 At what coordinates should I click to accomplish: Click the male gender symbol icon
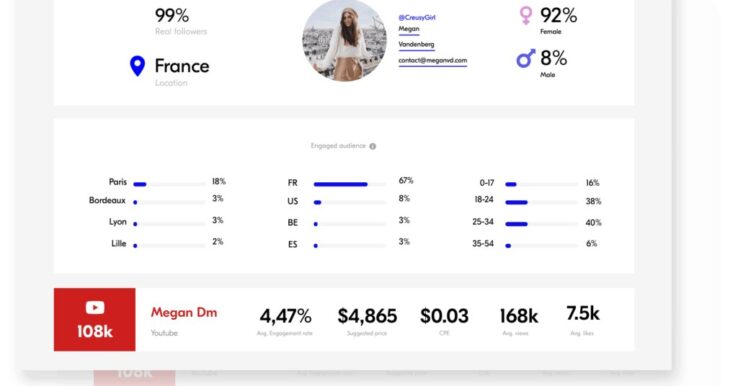click(x=526, y=58)
